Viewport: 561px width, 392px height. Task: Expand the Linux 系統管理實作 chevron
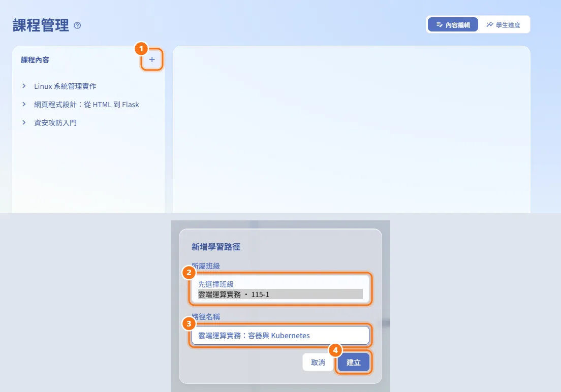pyautogui.click(x=24, y=86)
